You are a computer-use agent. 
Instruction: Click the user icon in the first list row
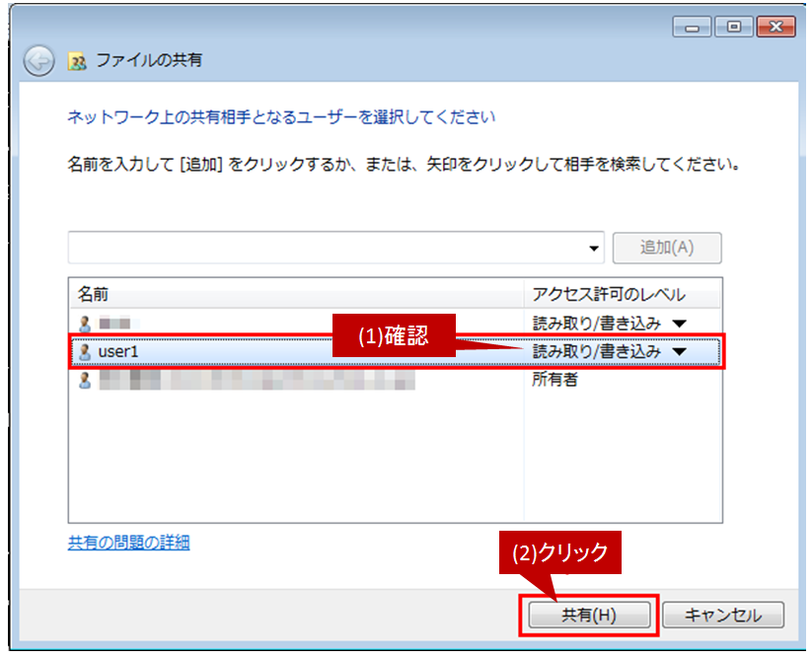[85, 325]
